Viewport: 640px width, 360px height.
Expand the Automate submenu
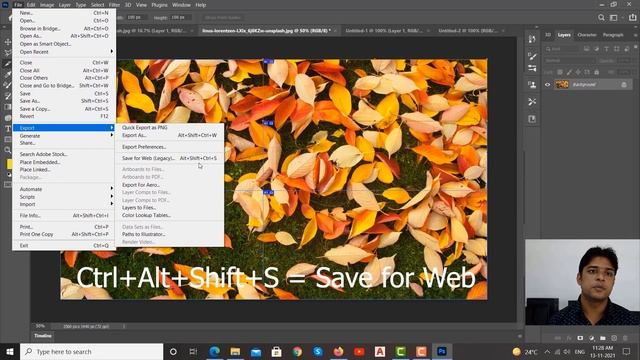(x=64, y=189)
